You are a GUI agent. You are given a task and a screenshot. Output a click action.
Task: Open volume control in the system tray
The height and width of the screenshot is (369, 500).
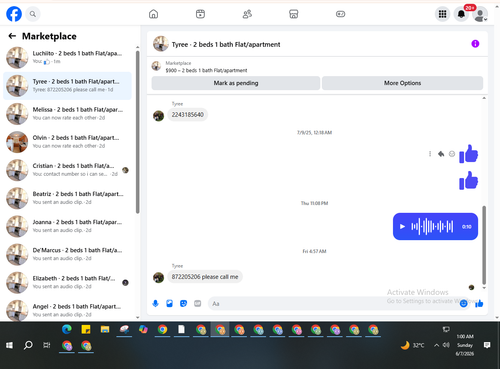(446, 345)
